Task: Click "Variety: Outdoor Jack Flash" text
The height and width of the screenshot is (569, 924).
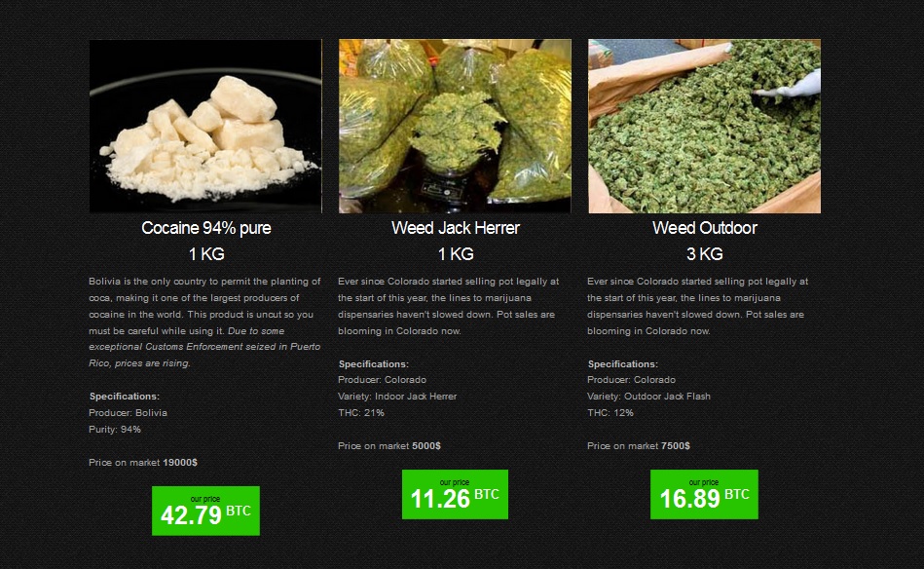Action: click(648, 397)
